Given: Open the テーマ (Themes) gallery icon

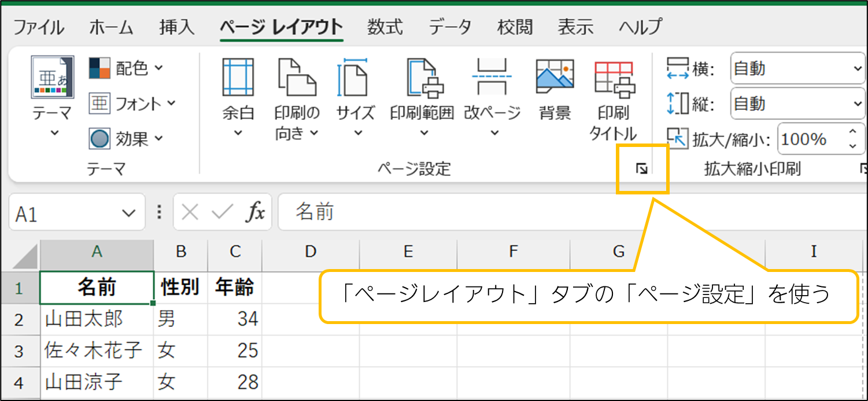Looking at the screenshot, I should click(x=52, y=78).
